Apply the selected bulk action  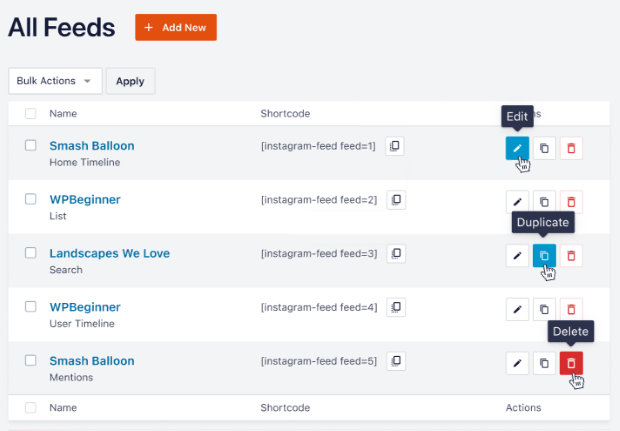[x=130, y=81]
